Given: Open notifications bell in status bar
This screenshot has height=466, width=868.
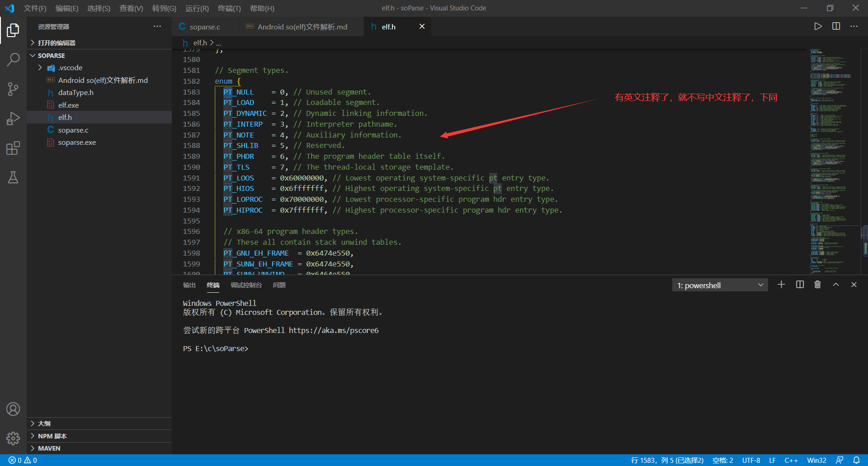Looking at the screenshot, I should [x=856, y=460].
